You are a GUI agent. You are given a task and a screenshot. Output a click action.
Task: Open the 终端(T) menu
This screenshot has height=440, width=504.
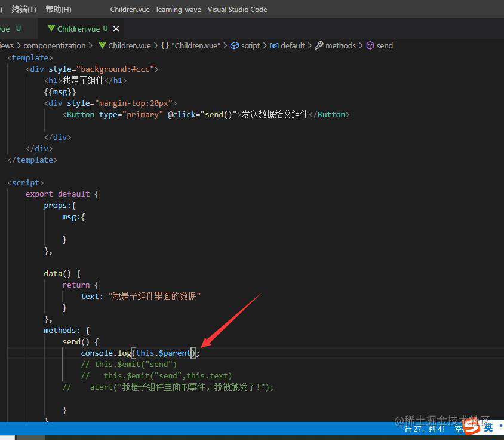pos(23,10)
